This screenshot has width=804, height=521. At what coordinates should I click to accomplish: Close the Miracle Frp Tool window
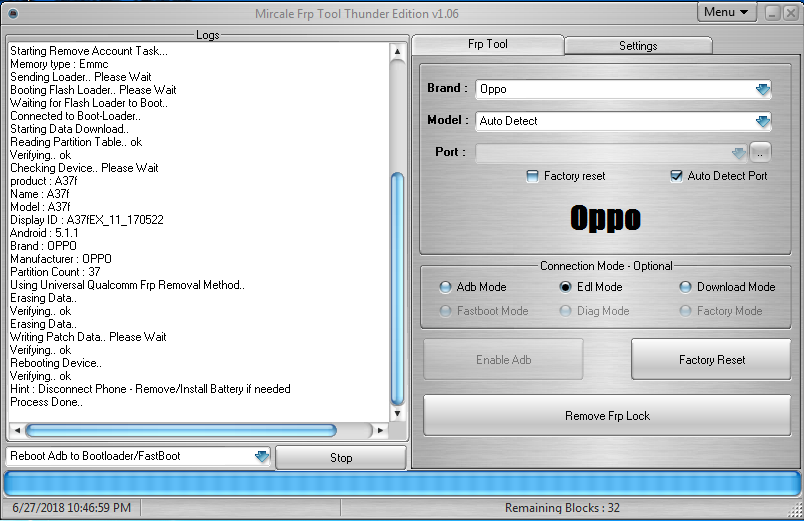point(791,12)
